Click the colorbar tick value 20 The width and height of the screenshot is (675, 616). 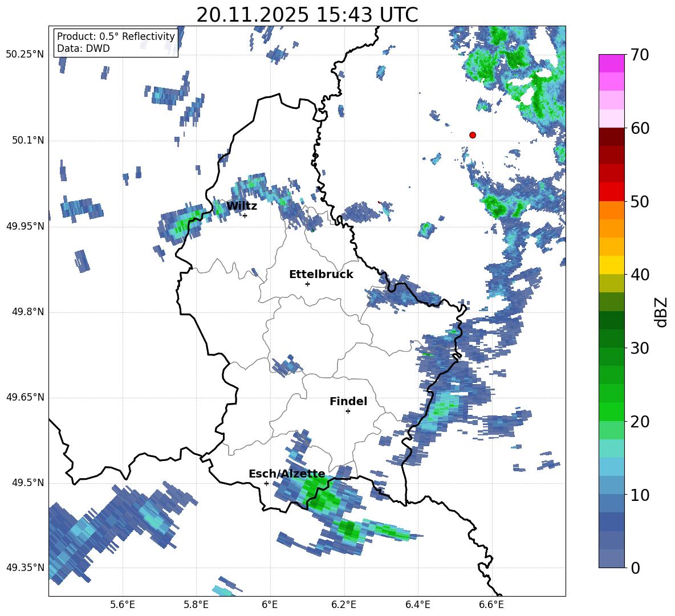[x=640, y=421]
